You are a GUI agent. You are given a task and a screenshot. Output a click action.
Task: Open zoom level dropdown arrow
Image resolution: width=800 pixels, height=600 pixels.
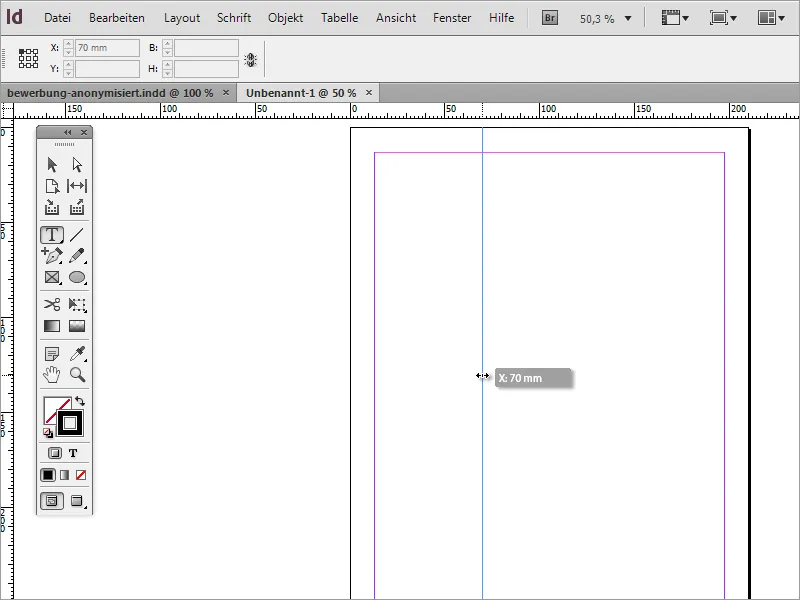point(628,18)
